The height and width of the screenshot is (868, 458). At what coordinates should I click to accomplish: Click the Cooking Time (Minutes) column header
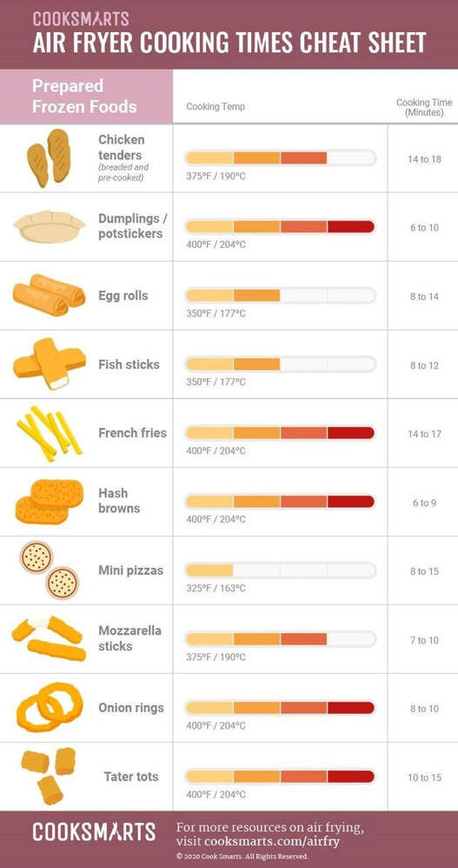[x=424, y=107]
